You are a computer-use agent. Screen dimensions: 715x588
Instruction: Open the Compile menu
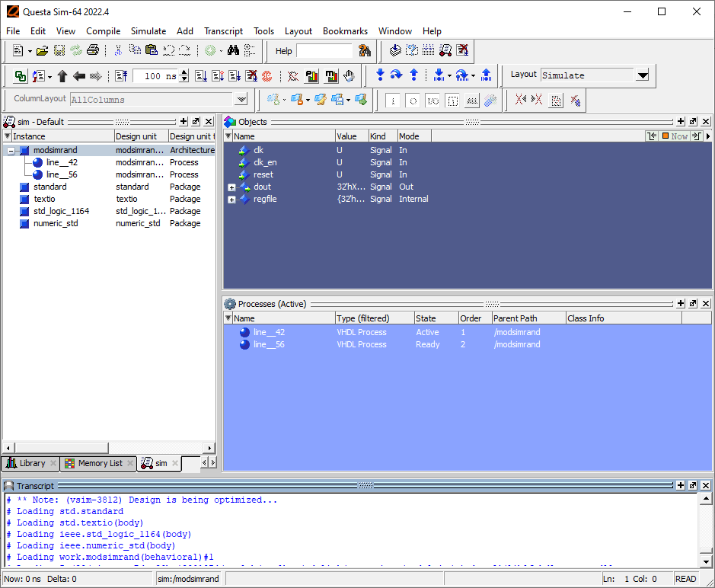coord(103,31)
